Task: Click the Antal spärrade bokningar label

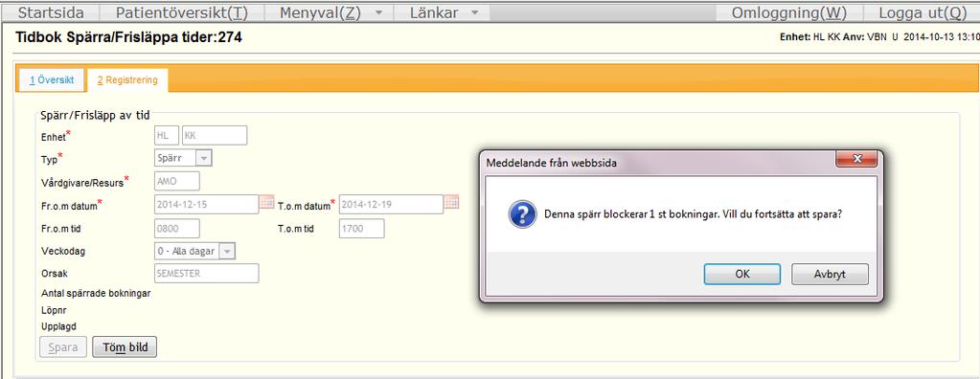Action: pyautogui.click(x=96, y=293)
